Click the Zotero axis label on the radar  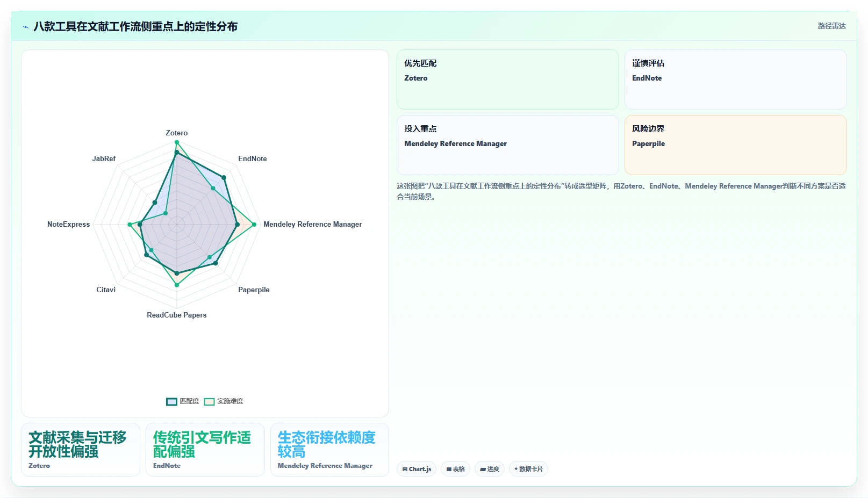pyautogui.click(x=177, y=133)
